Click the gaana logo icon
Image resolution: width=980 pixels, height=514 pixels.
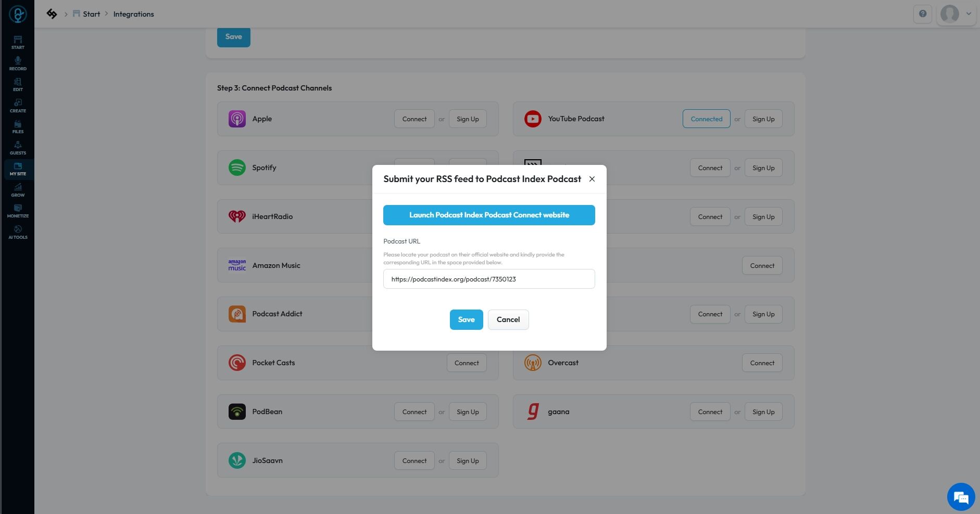[x=533, y=412]
